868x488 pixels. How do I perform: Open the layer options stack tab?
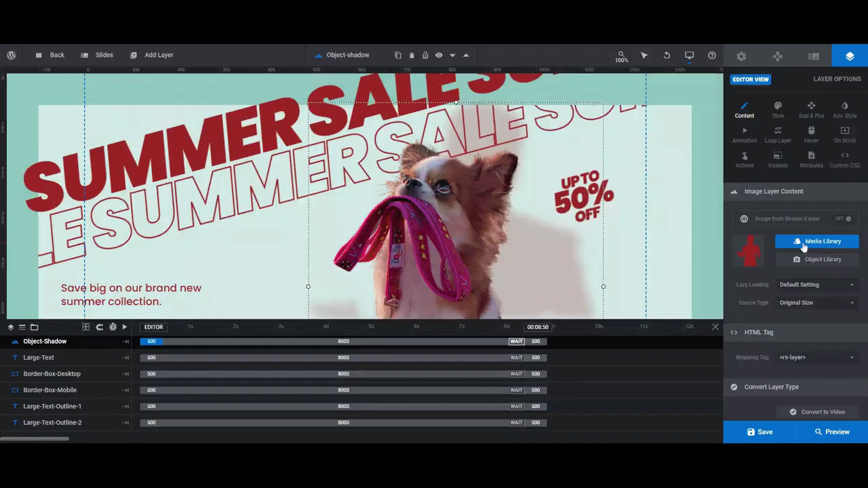(x=850, y=56)
